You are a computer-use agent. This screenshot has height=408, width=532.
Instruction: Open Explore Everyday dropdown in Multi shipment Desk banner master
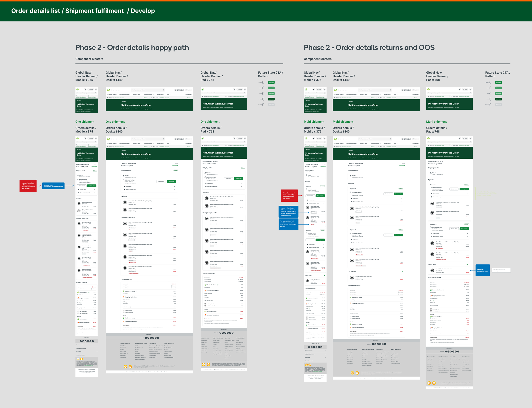[344, 90]
